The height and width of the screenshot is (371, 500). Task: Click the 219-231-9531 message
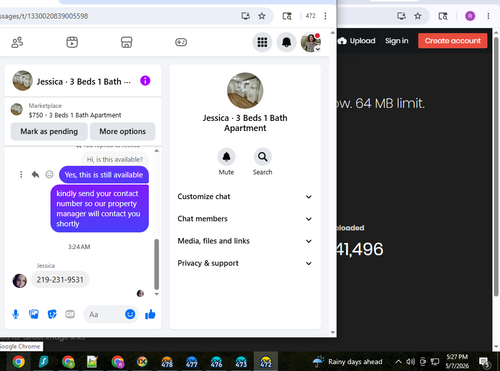tap(60, 280)
